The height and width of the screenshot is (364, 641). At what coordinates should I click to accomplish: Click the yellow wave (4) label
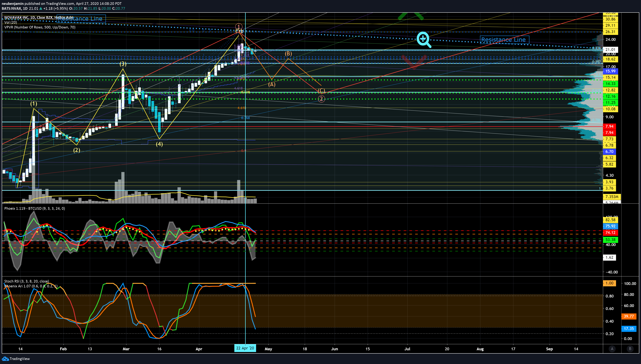pyautogui.click(x=159, y=144)
